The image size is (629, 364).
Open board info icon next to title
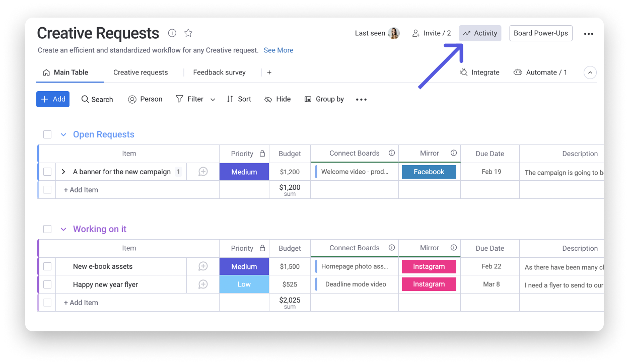pos(172,33)
